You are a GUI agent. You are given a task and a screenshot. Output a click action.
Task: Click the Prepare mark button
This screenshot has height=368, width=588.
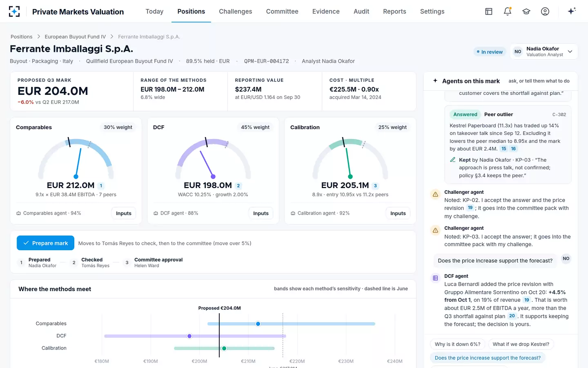45,243
